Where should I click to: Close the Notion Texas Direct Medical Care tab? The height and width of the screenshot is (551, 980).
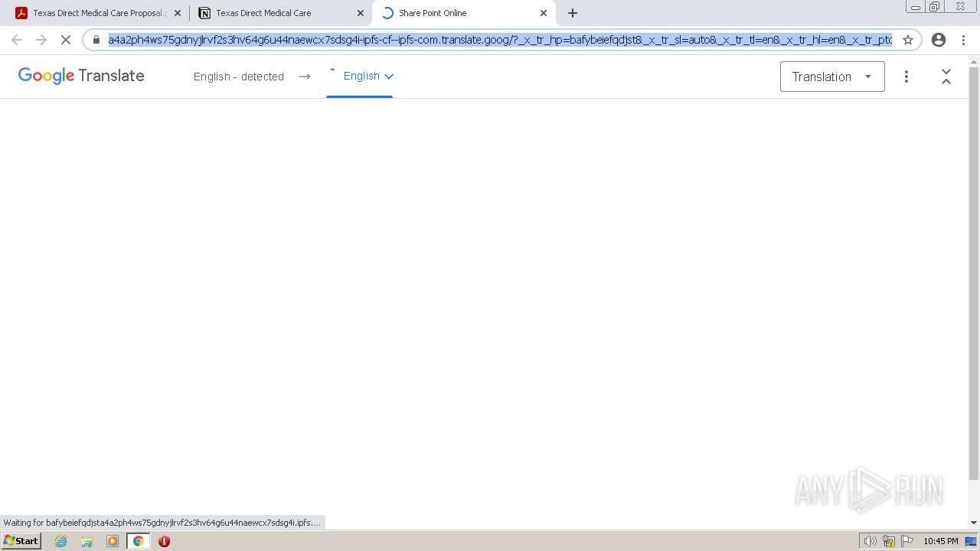[x=361, y=13]
